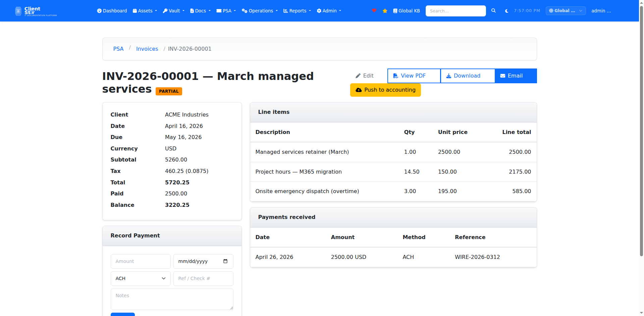The image size is (644, 316).
Task: Expand the PSA menu
Action: click(226, 11)
